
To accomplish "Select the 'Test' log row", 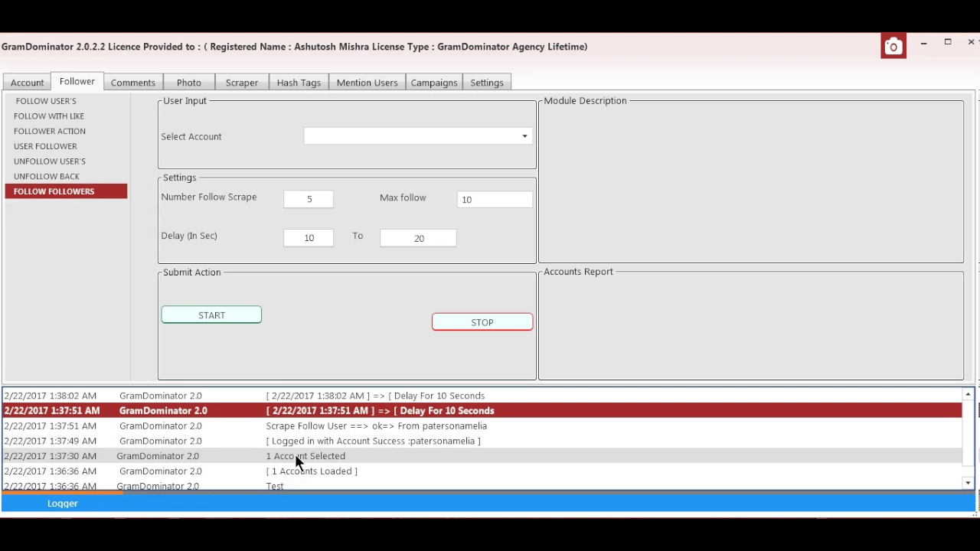I will pyautogui.click(x=482, y=485).
